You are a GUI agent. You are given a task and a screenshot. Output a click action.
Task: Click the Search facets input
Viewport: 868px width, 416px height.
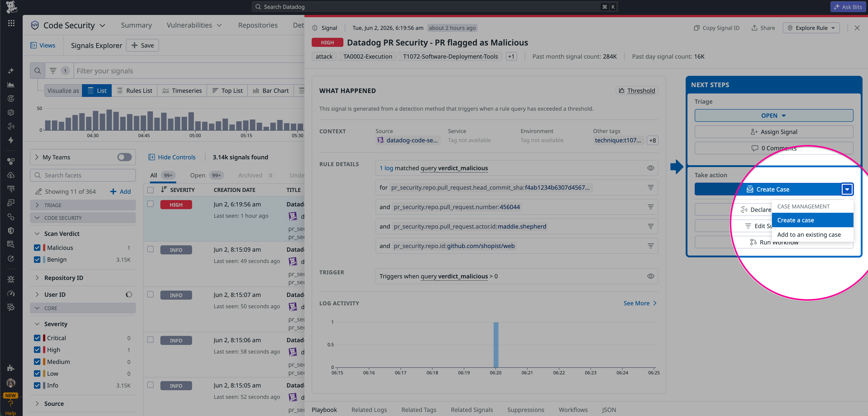point(82,175)
